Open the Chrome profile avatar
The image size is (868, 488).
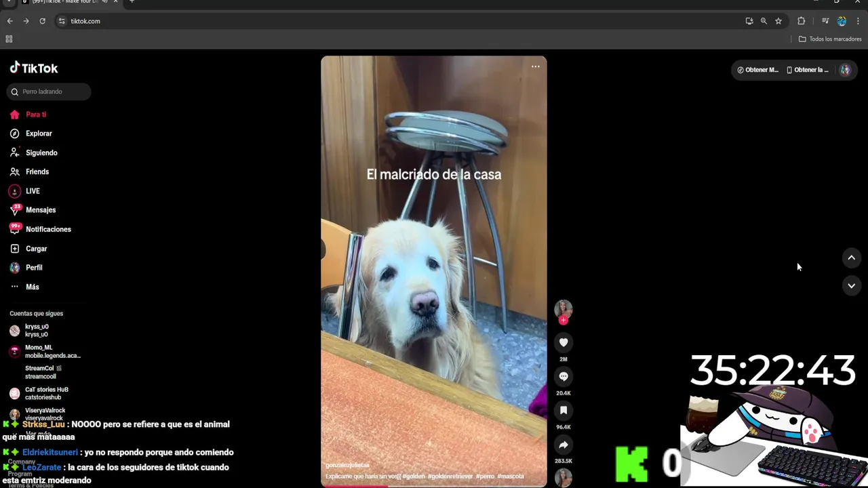pyautogui.click(x=842, y=21)
